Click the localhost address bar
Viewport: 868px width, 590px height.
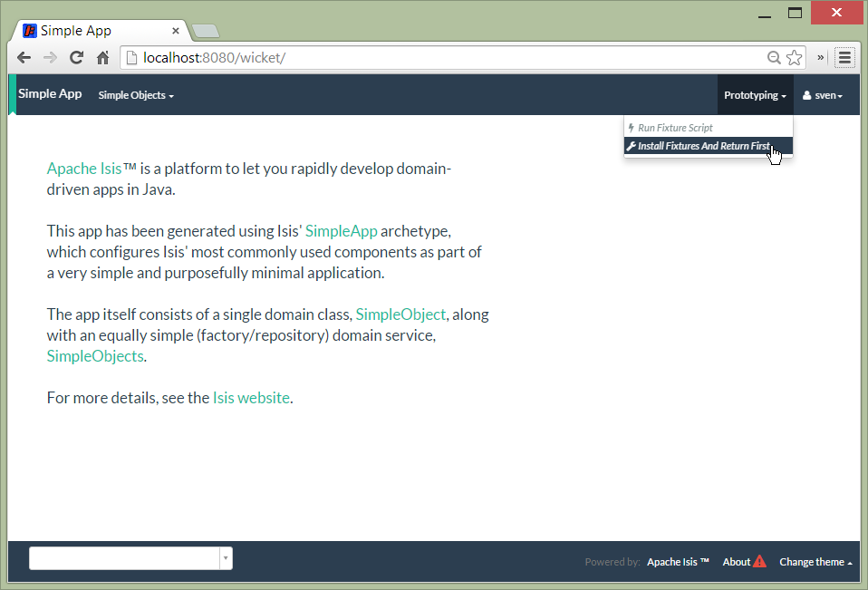(x=435, y=57)
